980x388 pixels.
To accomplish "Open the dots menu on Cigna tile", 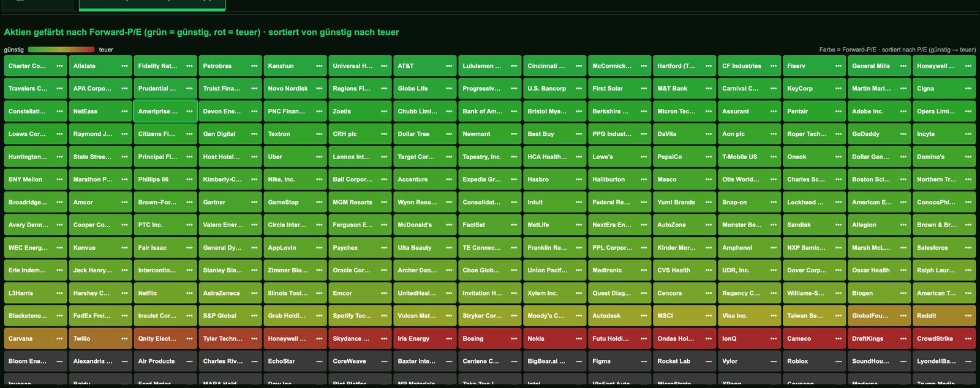I will [x=968, y=89].
